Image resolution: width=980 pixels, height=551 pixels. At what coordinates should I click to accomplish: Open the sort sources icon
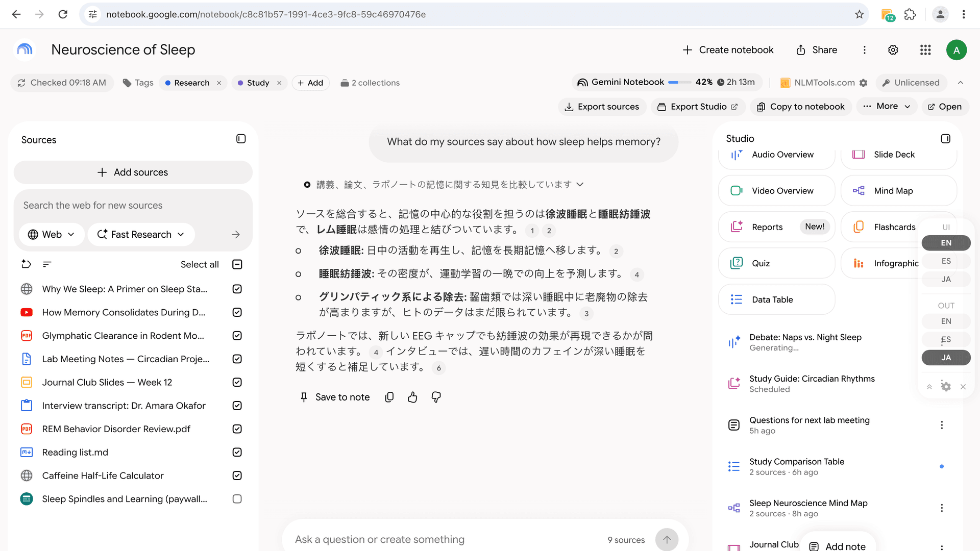[x=47, y=264]
